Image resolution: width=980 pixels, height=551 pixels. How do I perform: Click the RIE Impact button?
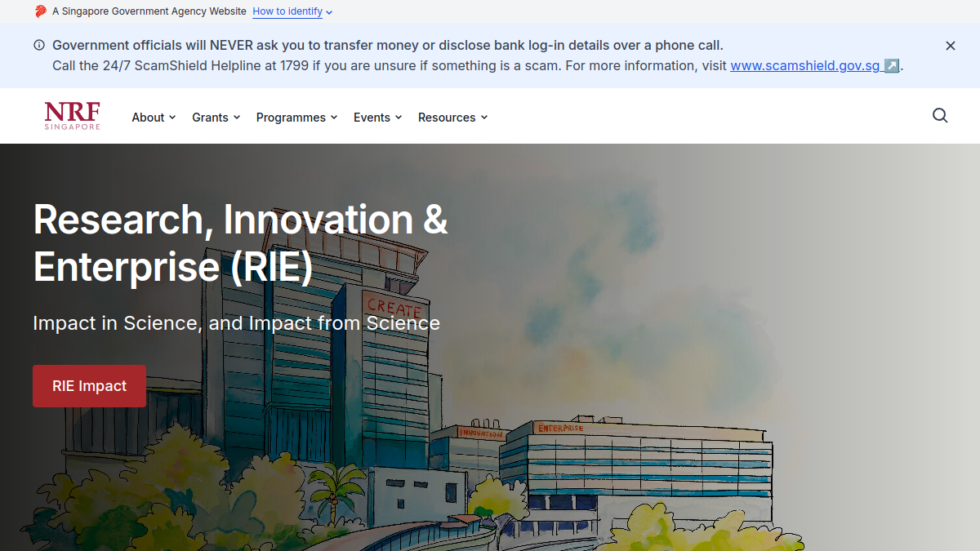point(89,386)
